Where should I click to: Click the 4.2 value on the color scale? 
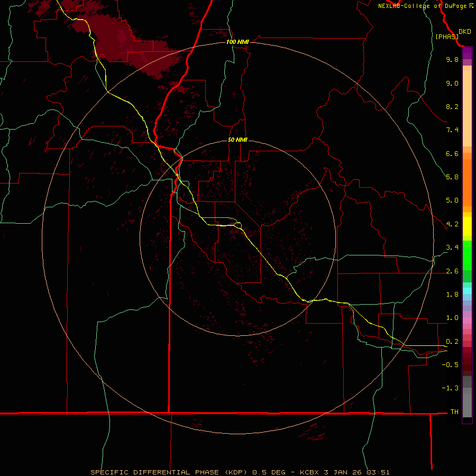(452, 224)
